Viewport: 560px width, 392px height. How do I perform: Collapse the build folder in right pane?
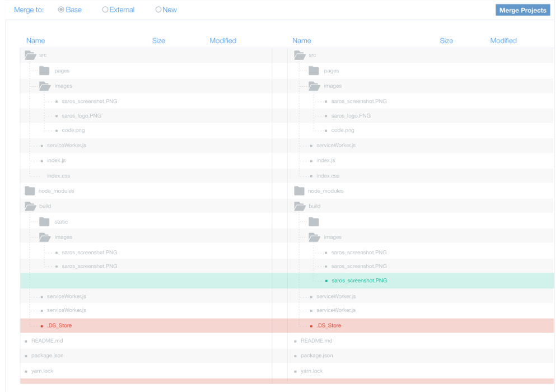pyautogui.click(x=299, y=207)
